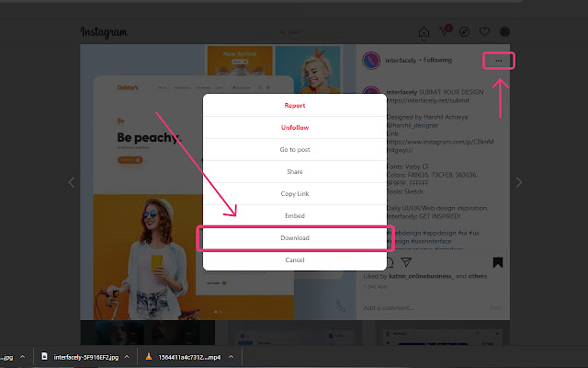Click the Post comment button

click(495, 308)
